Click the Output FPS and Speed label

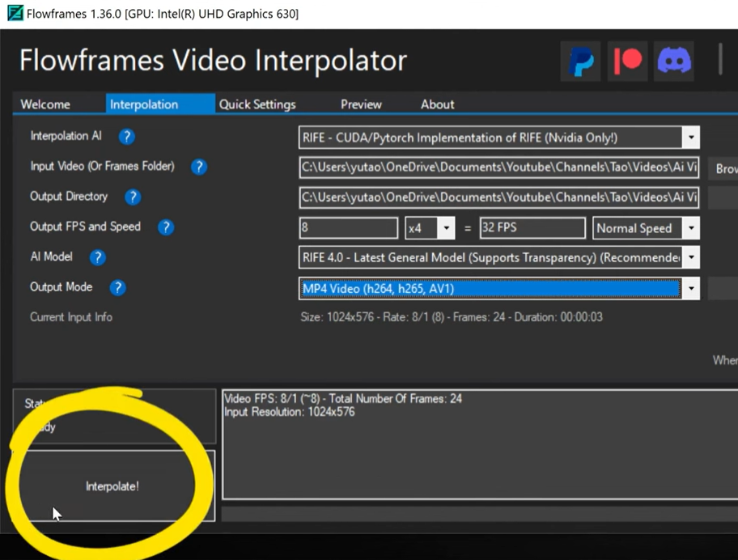[x=85, y=227]
